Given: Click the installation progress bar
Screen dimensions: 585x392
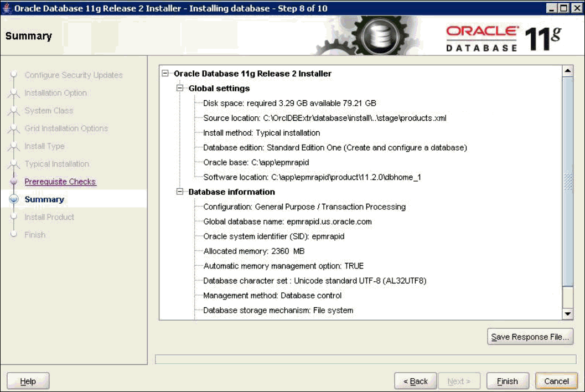Looking at the screenshot, I should tap(366, 359).
